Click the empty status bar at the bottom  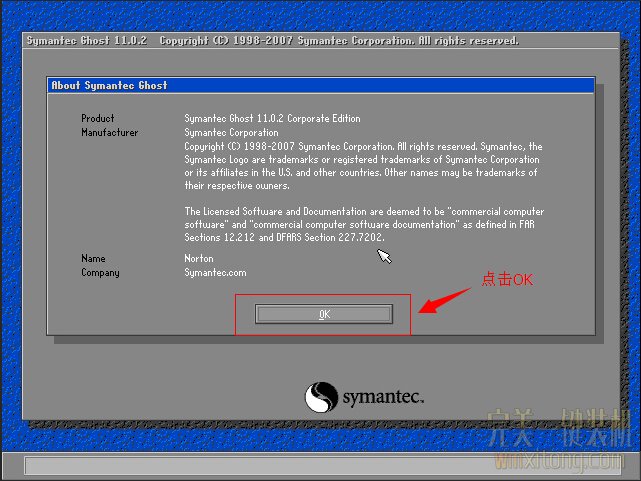pos(320,465)
